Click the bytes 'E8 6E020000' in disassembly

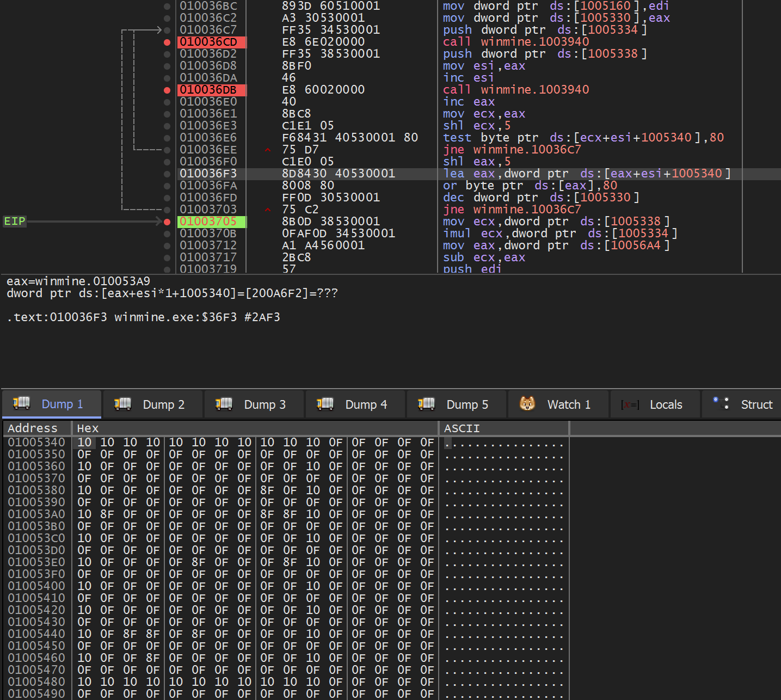323,42
